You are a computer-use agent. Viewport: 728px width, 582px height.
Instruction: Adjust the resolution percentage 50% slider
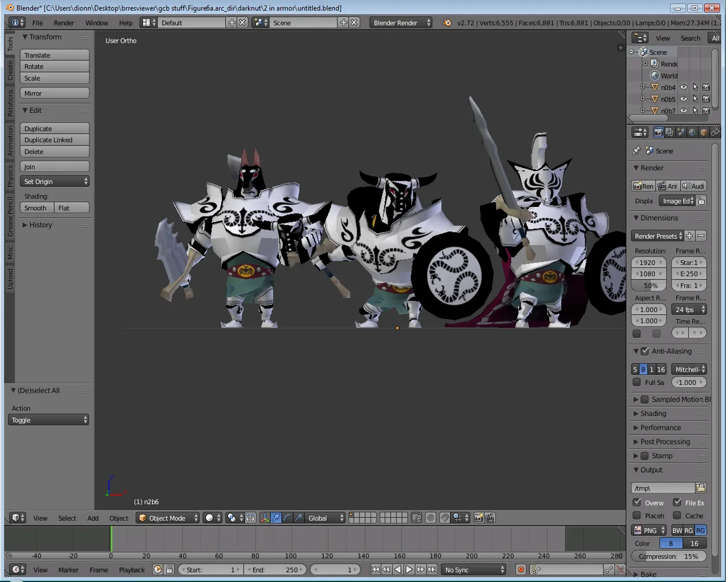(x=649, y=286)
